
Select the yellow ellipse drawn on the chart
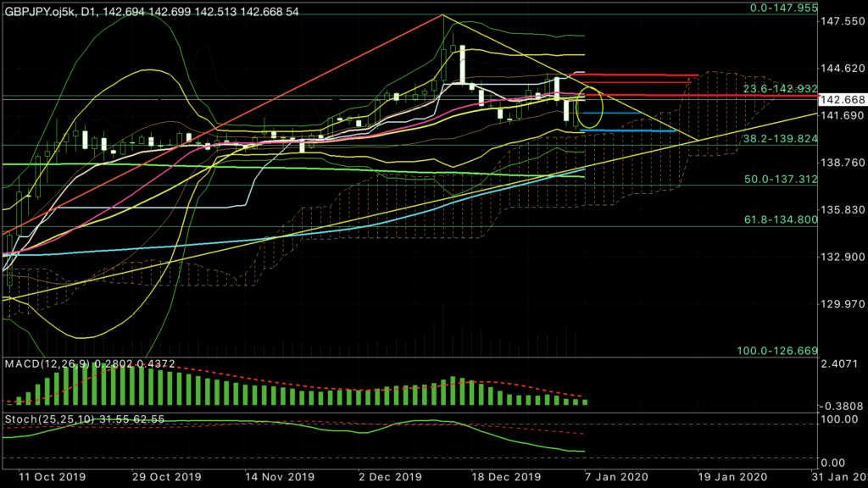click(x=590, y=108)
